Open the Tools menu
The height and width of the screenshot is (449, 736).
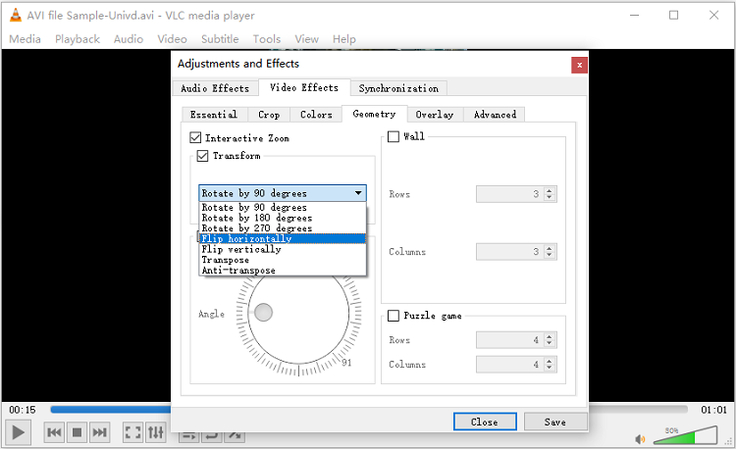pyautogui.click(x=267, y=39)
